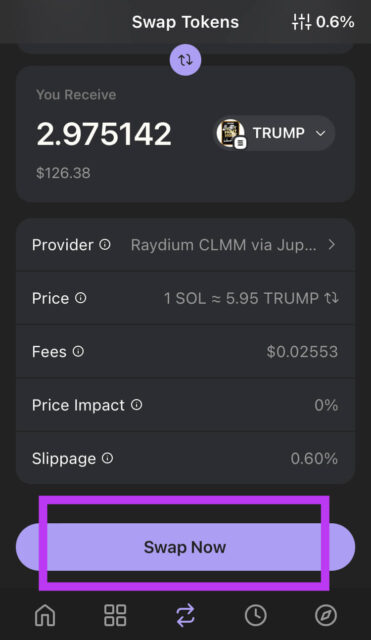Show Price Impact info icon
The width and height of the screenshot is (371, 640).
(137, 405)
